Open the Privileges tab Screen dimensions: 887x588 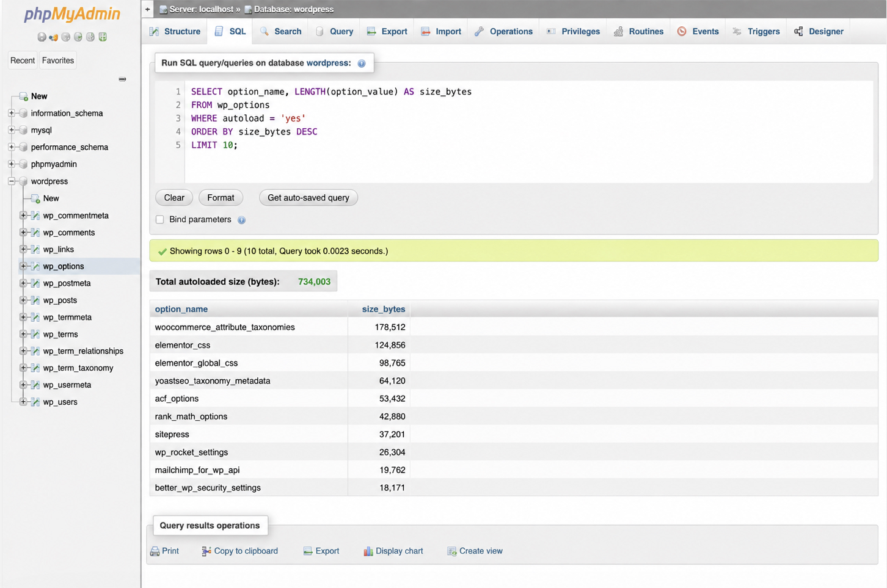[574, 31]
